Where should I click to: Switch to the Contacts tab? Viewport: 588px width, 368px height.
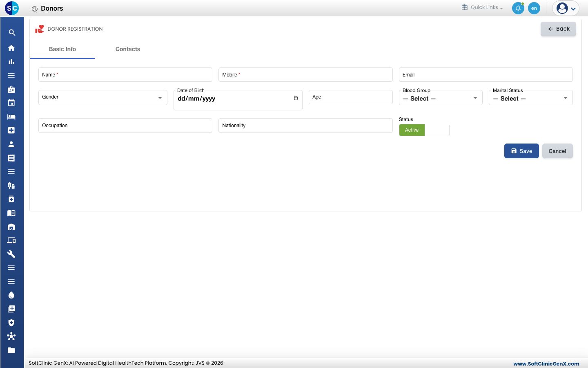click(128, 49)
